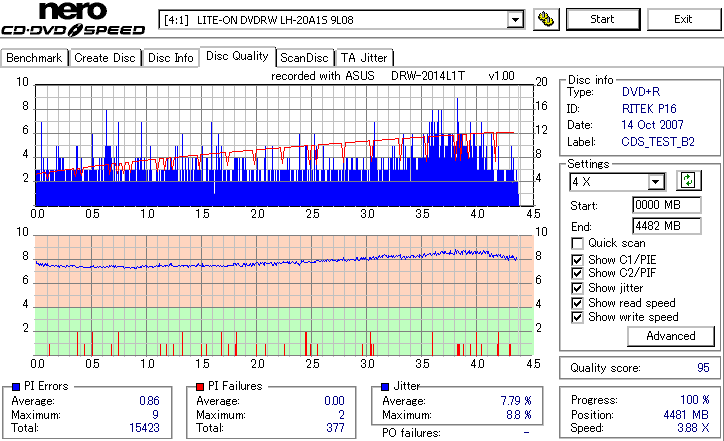This screenshot has height=441, width=724.
Task: Click the PI Errors maximum value 9
Action: (x=156, y=415)
